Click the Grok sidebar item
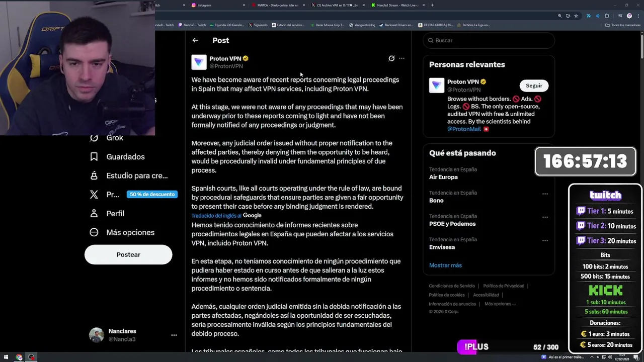The height and width of the screenshot is (362, 644). pyautogui.click(x=107, y=138)
